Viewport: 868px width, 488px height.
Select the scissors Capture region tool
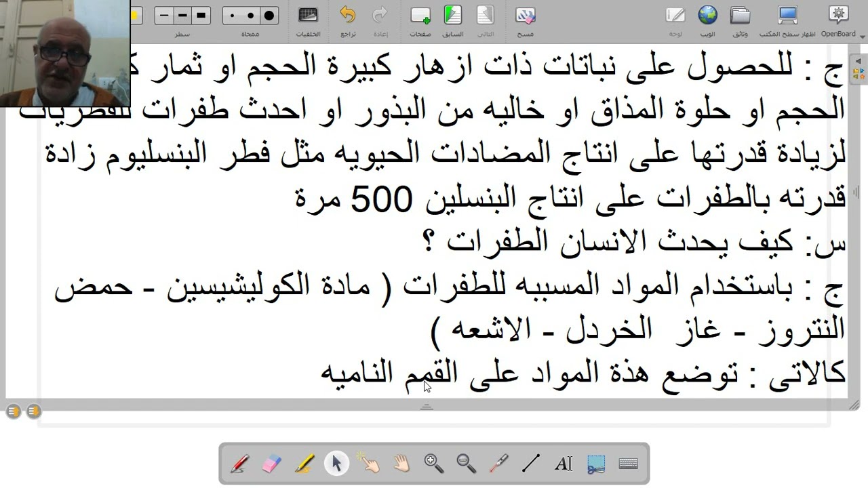(596, 464)
